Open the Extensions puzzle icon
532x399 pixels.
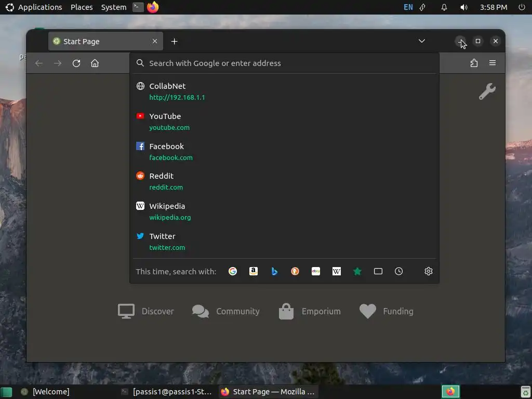point(474,63)
